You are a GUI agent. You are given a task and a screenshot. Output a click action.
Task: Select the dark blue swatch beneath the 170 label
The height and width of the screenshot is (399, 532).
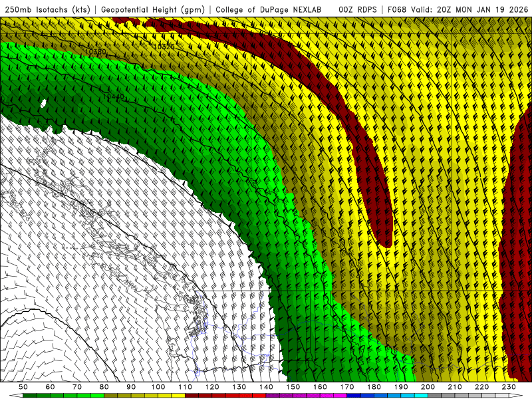point(354,396)
